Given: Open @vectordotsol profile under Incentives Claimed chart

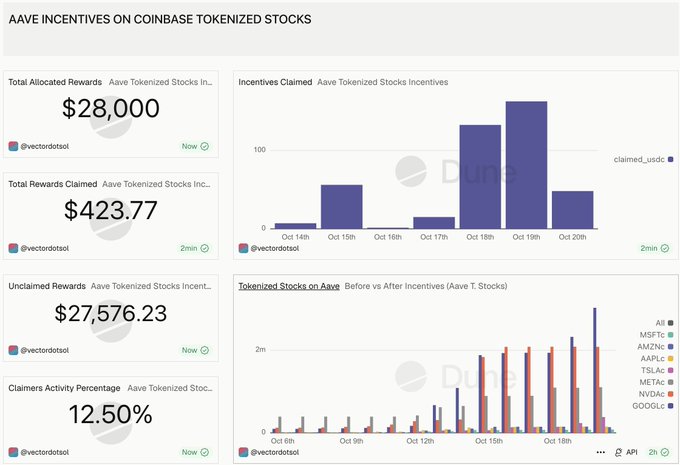Looking at the screenshot, I should tap(275, 248).
